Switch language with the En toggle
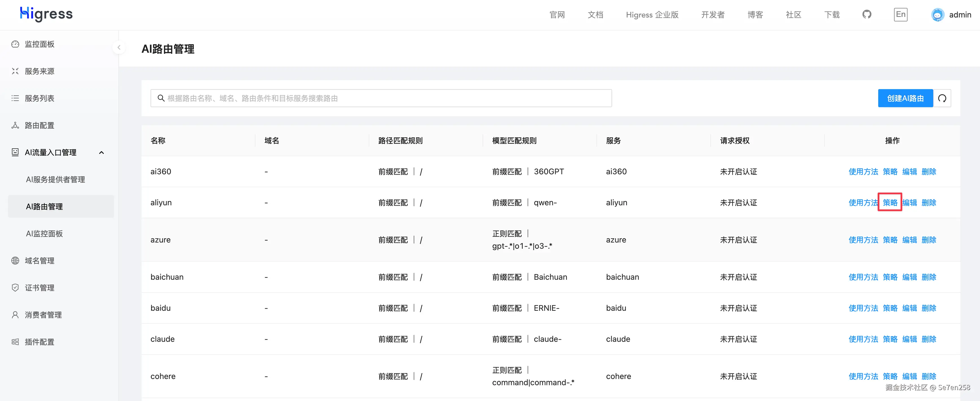Viewport: 980px width, 401px height. point(900,14)
